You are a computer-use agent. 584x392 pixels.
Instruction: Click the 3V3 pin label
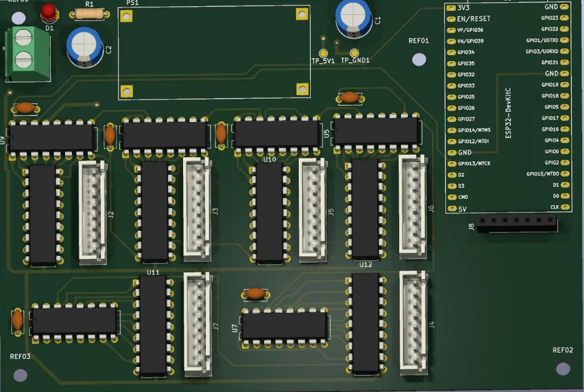pos(463,7)
